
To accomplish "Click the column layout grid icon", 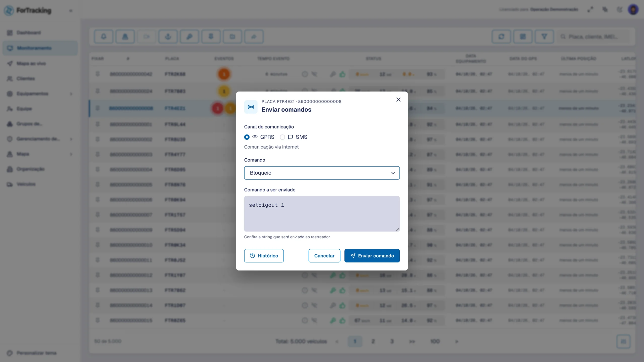I will [523, 37].
